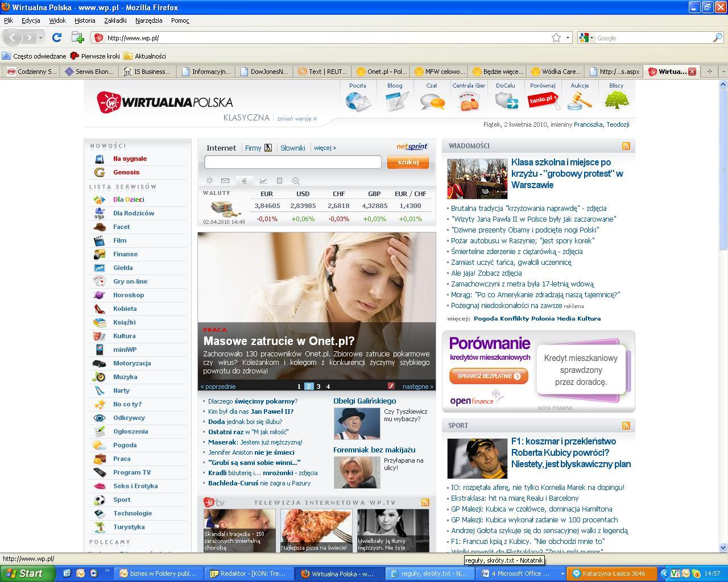Click the Firefox vertical scrollbar down arrow
This screenshot has height=582, width=728.
[x=723, y=548]
